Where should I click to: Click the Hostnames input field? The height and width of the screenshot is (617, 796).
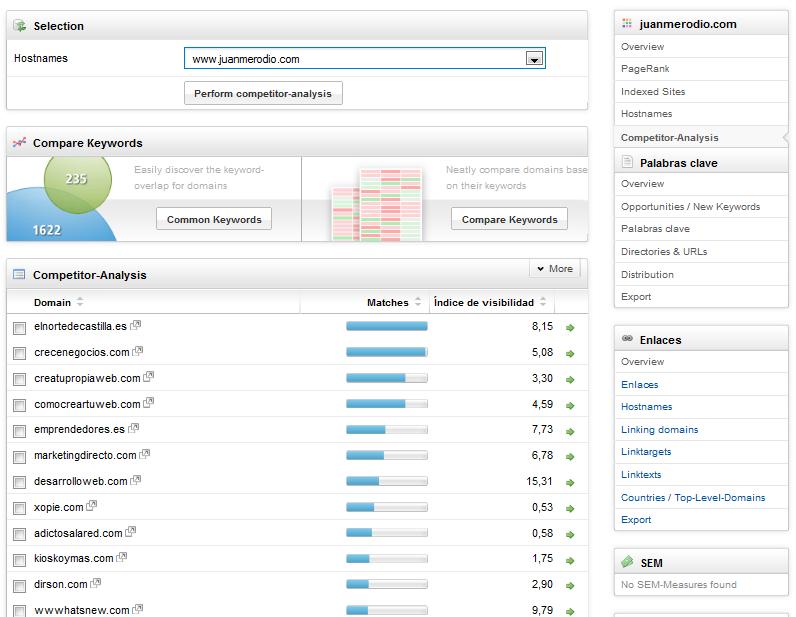[x=364, y=59]
